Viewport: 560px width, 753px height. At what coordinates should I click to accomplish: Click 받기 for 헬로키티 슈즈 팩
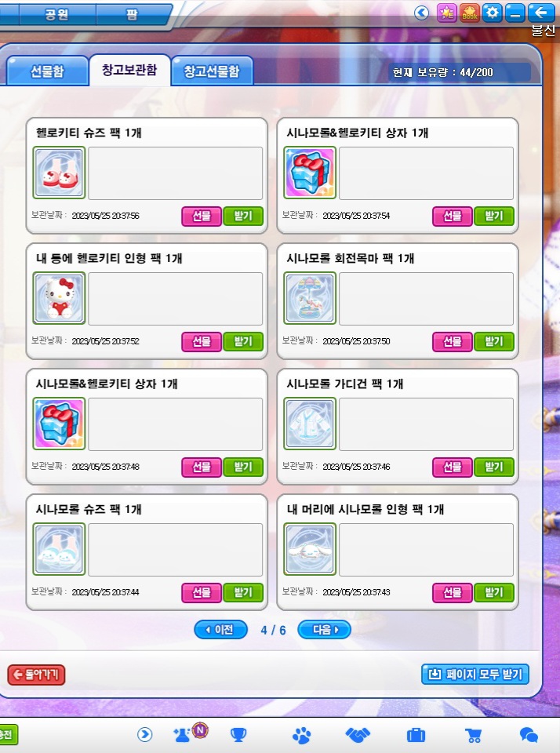click(243, 216)
